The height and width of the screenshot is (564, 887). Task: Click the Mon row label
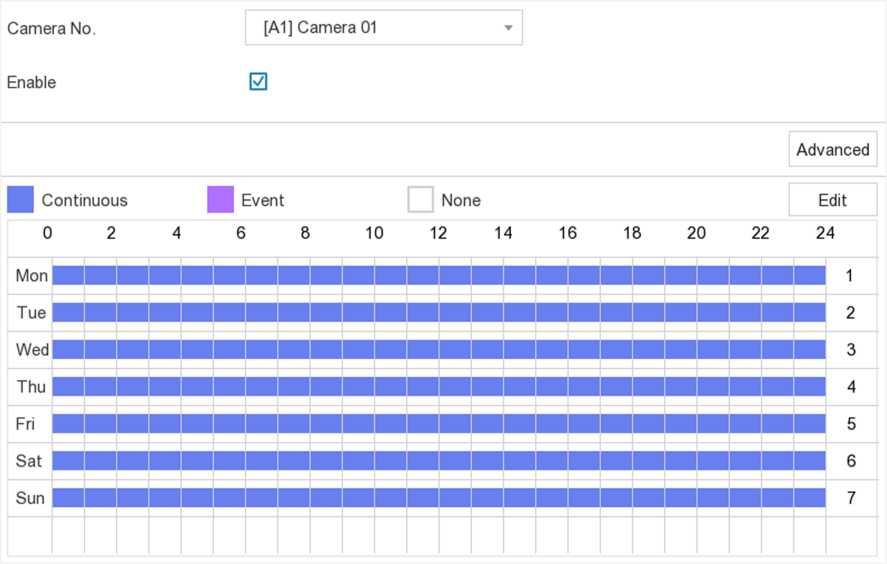tap(31, 275)
